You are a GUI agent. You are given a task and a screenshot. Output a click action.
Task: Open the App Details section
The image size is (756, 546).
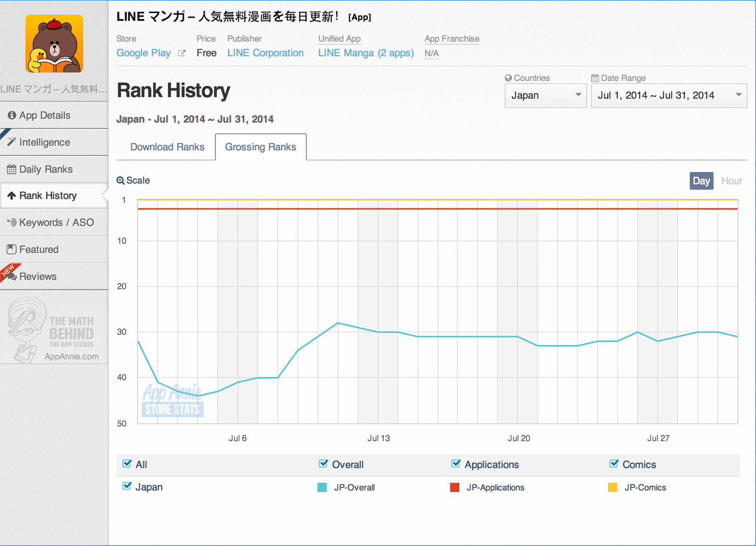pos(54,115)
